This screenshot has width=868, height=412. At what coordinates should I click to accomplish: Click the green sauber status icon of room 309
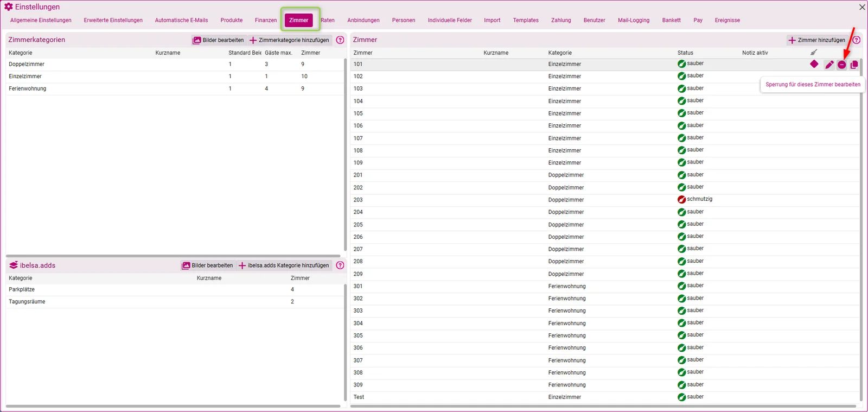tap(681, 385)
